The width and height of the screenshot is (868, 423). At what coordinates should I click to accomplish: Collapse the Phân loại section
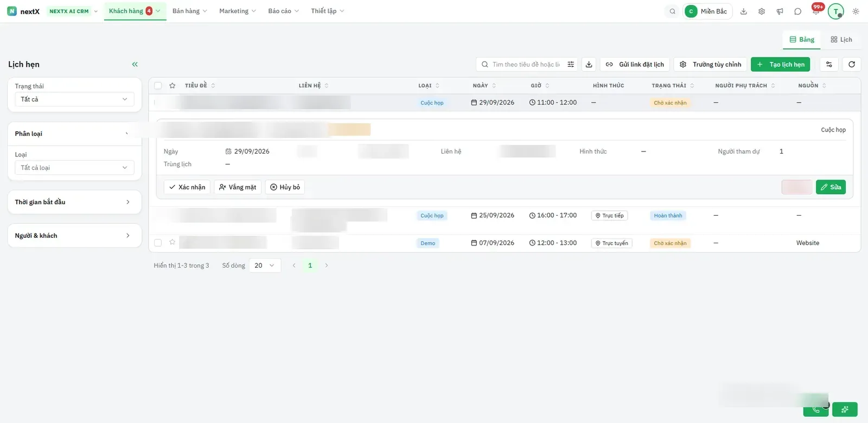pos(74,134)
